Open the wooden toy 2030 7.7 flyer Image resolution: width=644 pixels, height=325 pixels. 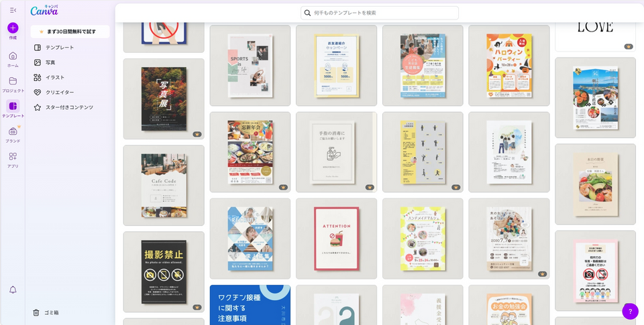click(509, 239)
